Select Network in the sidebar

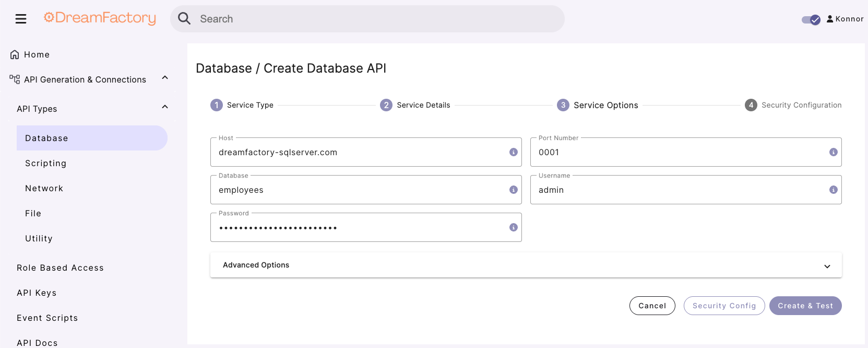tap(44, 188)
